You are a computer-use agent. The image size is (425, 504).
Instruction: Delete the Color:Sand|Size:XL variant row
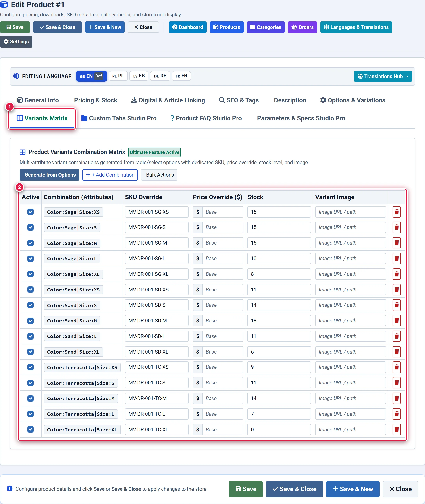pyautogui.click(x=396, y=352)
